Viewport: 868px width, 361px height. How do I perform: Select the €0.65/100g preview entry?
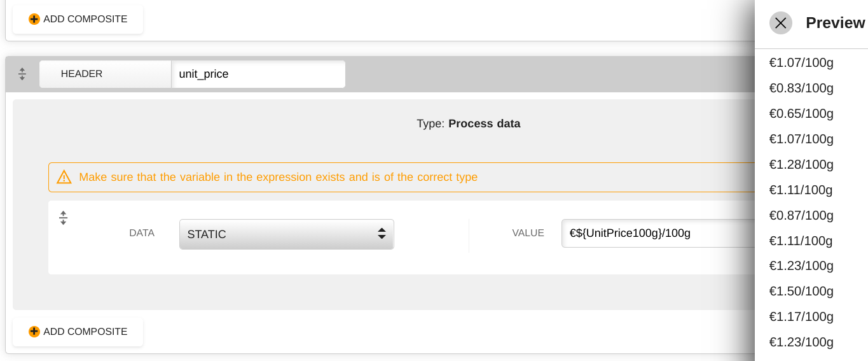tap(801, 113)
